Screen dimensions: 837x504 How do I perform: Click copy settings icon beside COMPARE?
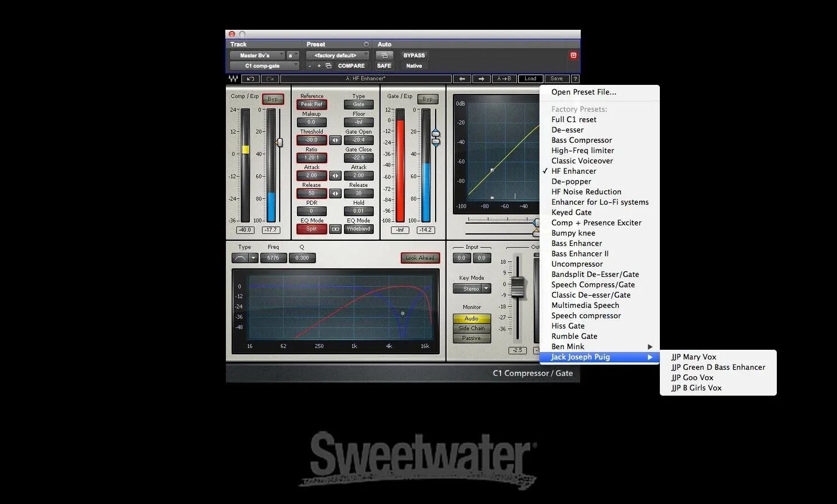(328, 65)
